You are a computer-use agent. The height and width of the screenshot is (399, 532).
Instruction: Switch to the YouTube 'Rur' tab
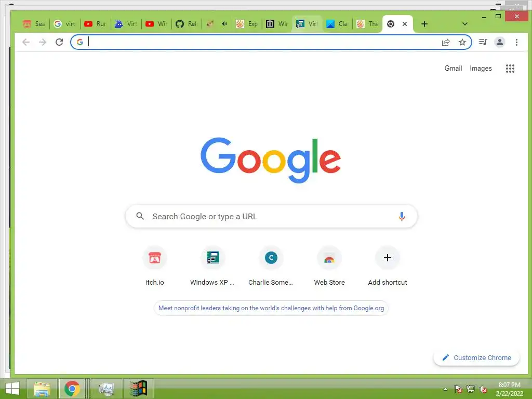pos(96,24)
